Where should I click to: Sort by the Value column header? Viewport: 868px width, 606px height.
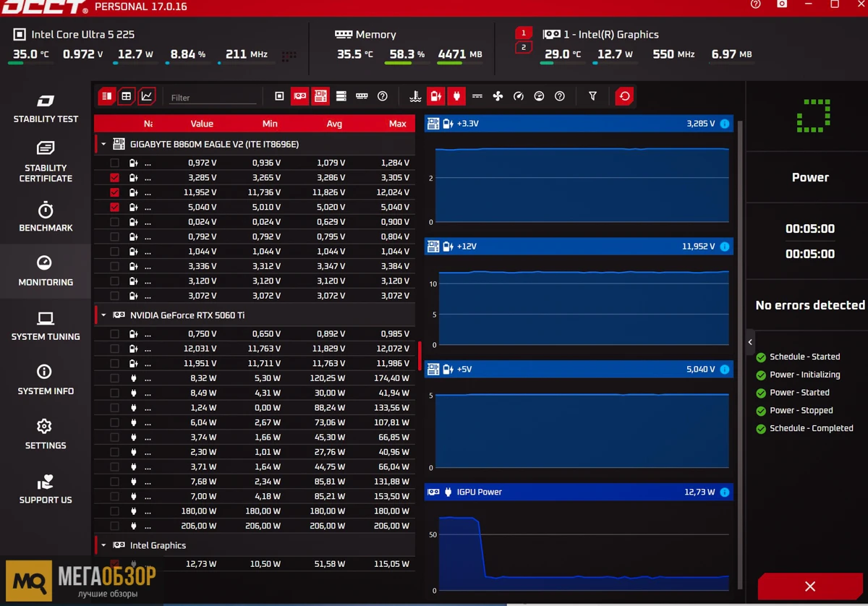point(202,124)
